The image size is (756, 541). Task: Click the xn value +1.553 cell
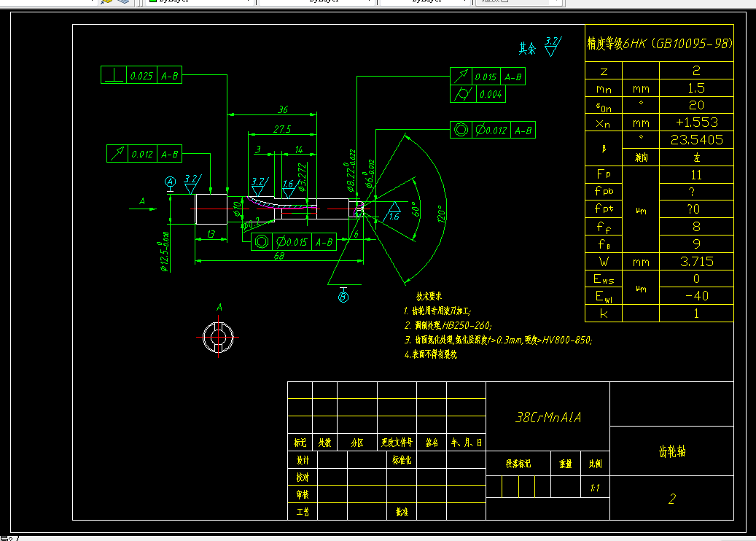pos(696,122)
